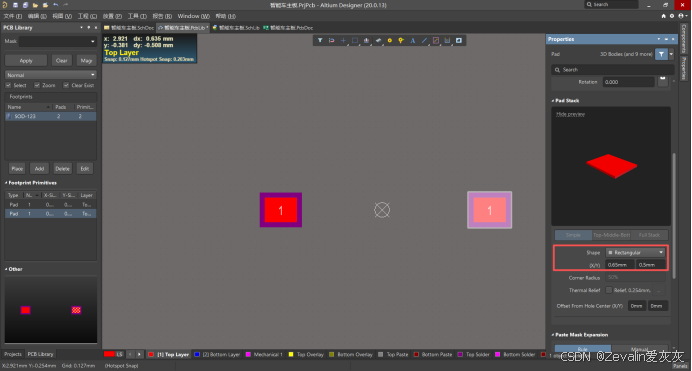Click the Open project icon in title bar

pyautogui.click(x=45, y=5)
